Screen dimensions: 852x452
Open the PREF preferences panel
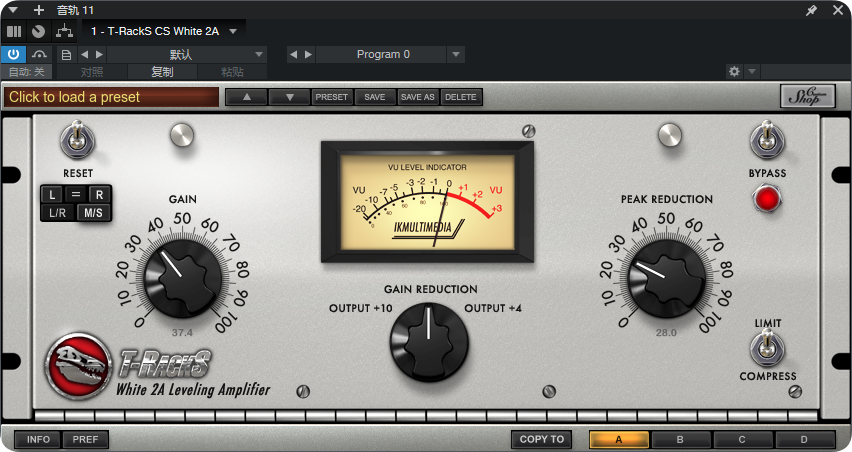tap(85, 440)
